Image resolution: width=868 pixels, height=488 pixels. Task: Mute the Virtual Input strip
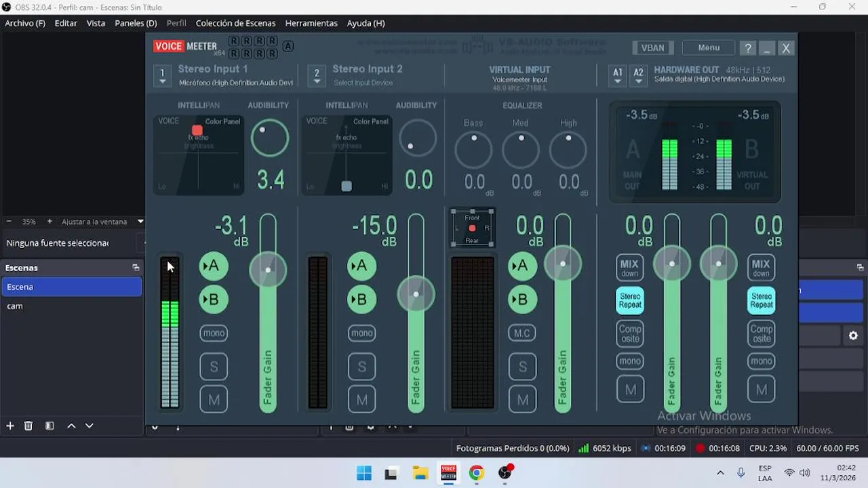[x=522, y=400]
